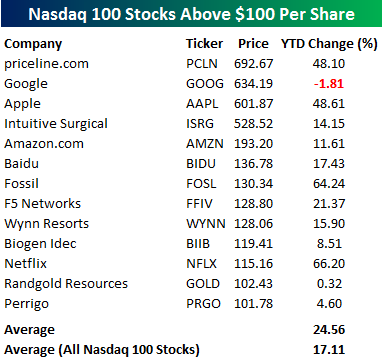383x362 pixels.
Task: Select the AMZN ticker cell
Action: pyautogui.click(x=205, y=144)
